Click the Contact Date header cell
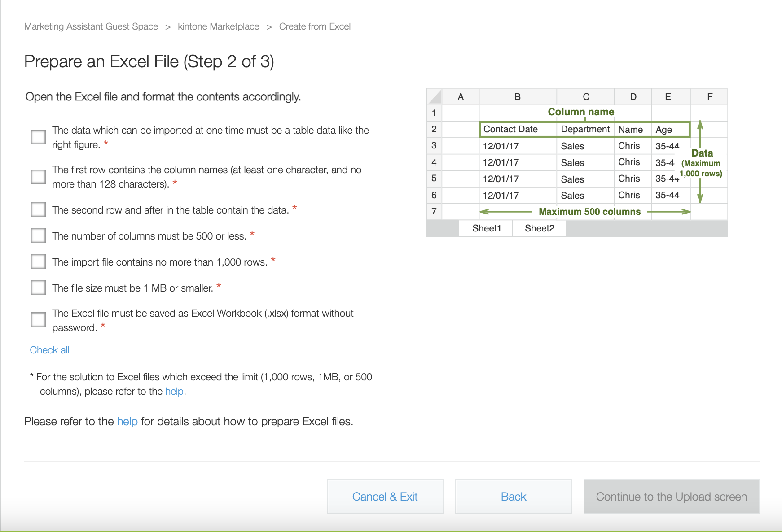This screenshot has height=532, width=782. (510, 129)
